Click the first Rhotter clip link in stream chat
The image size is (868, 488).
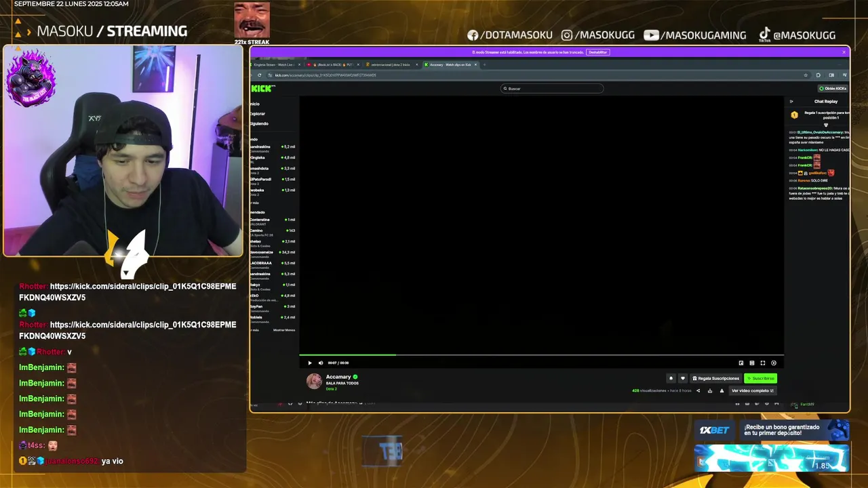click(x=127, y=292)
